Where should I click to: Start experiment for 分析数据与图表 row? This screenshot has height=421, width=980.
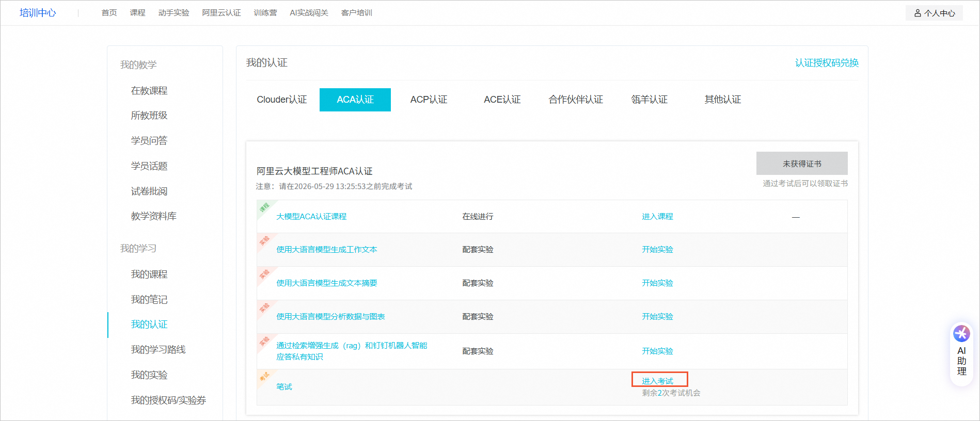pos(657,317)
